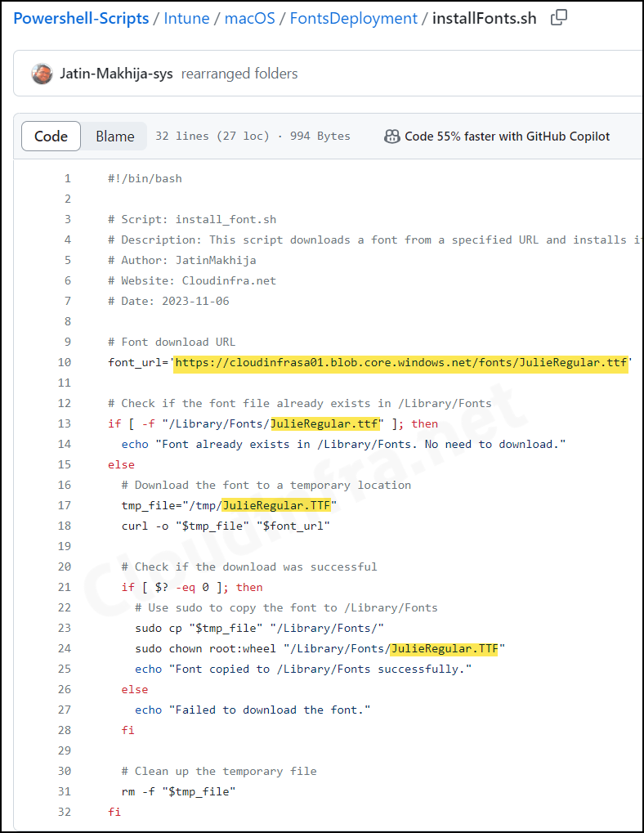Select line number 17

tap(65, 505)
